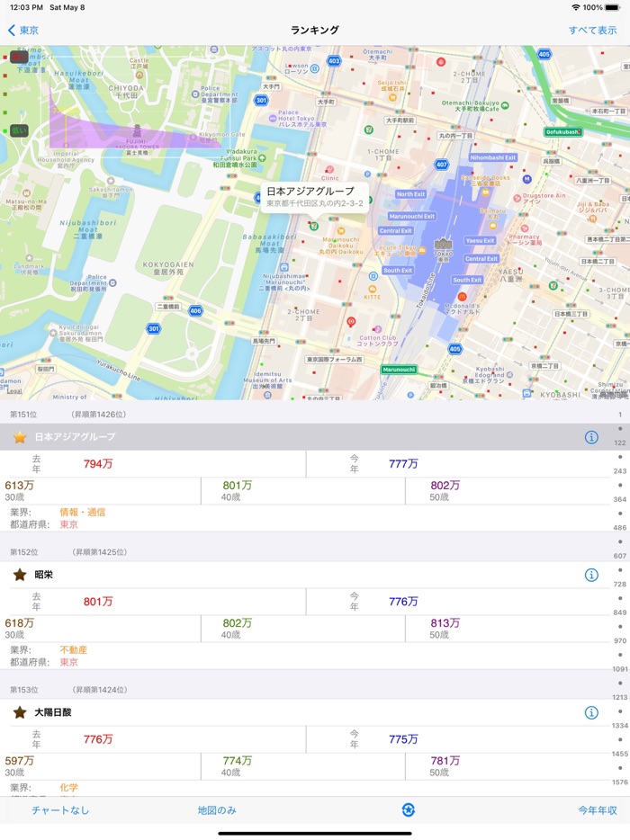Select the 低い legend label on map
The height and width of the screenshot is (840, 630).
click(19, 130)
